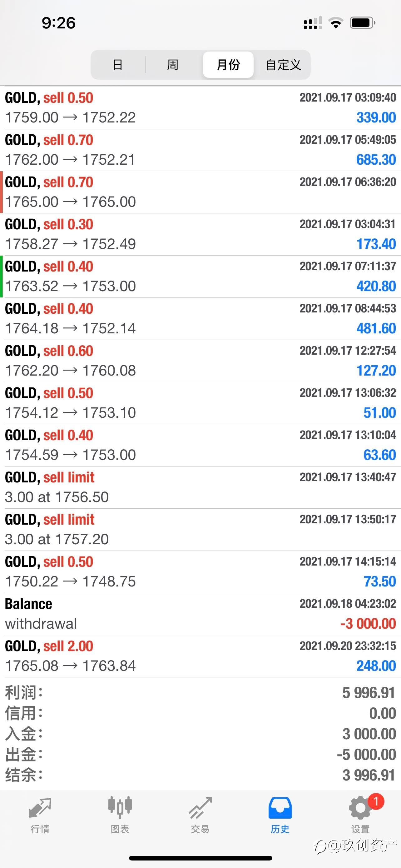This screenshot has width=401, height=868.
Task: Open the 行情 quotes tab icon
Action: coord(40,809)
